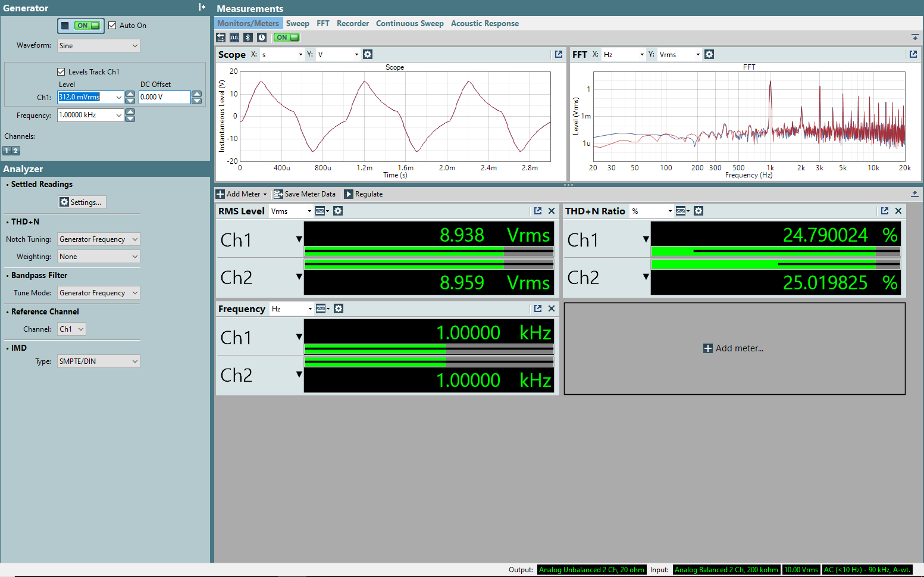Click the square wave icon in Measurements toolbar
This screenshot has width=924, height=577.
click(x=234, y=38)
